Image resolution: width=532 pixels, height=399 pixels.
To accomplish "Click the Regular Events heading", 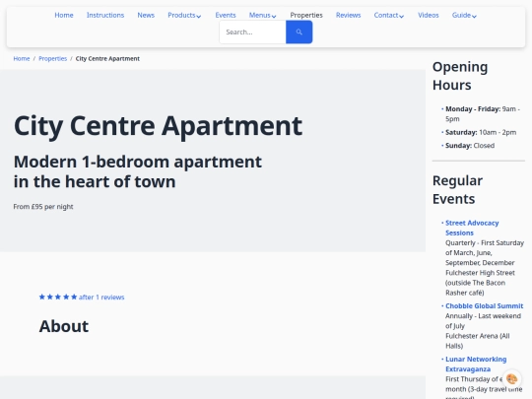I will 457,190.
